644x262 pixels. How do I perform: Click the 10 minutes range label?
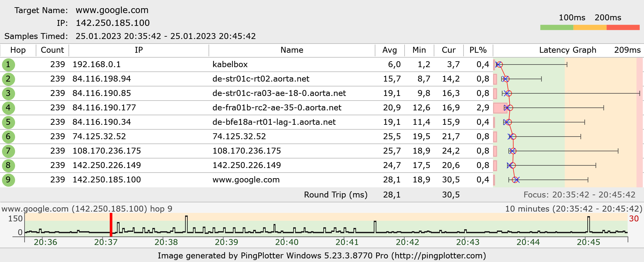(x=574, y=209)
